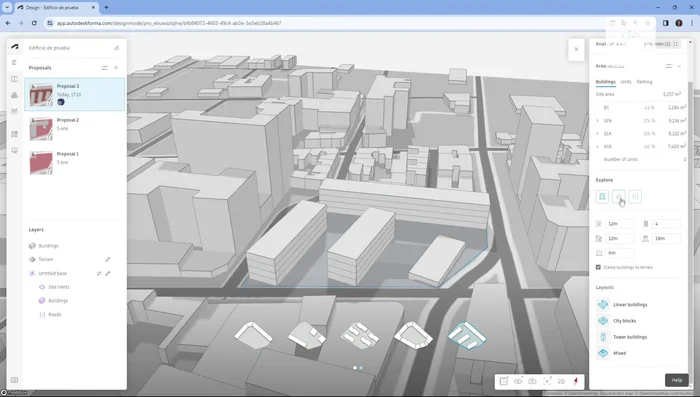Open the analysis icon in left sidebar

[x=14, y=111]
